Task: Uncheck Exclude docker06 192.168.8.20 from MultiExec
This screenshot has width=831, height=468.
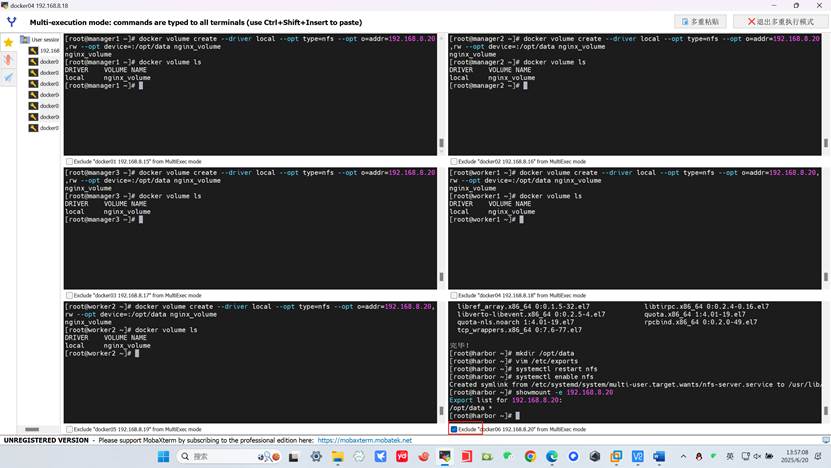Action: (454, 429)
